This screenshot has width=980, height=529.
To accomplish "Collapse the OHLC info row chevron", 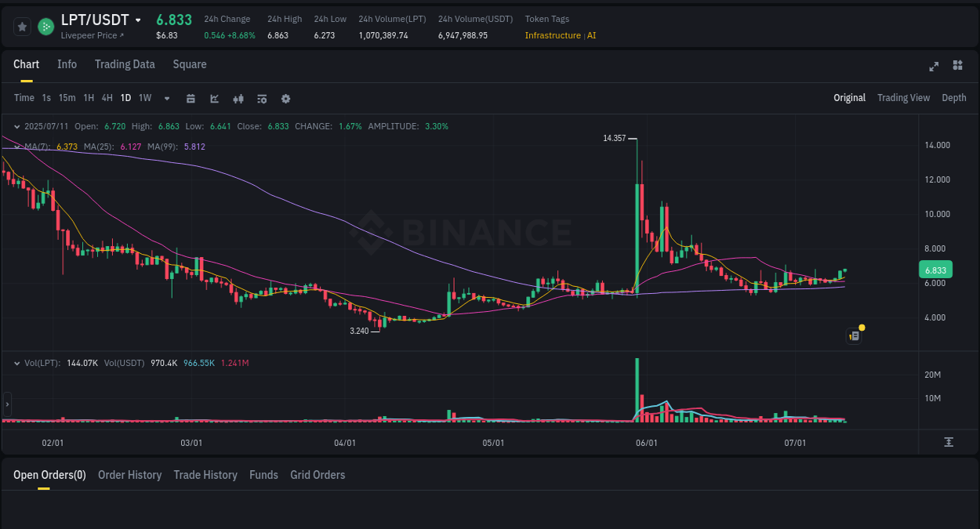I will (x=16, y=125).
